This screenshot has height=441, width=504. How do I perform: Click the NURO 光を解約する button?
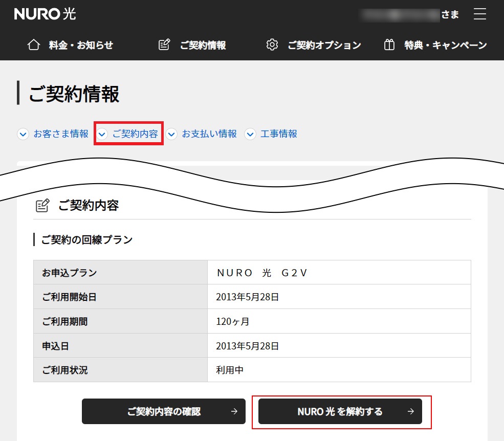[x=340, y=411]
